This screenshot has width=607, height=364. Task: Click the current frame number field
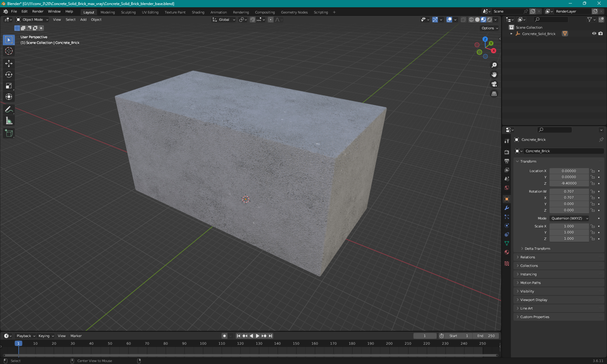click(425, 336)
